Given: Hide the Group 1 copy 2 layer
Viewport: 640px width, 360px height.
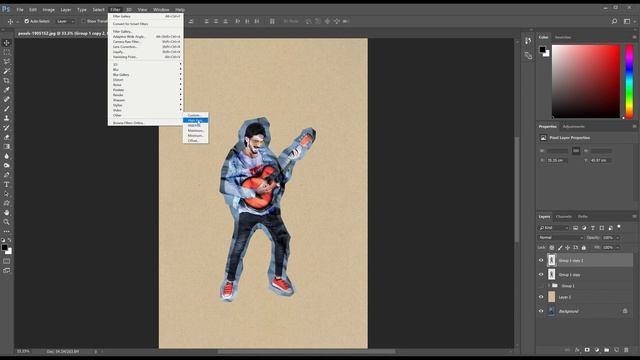Looking at the screenshot, I should (x=541, y=260).
